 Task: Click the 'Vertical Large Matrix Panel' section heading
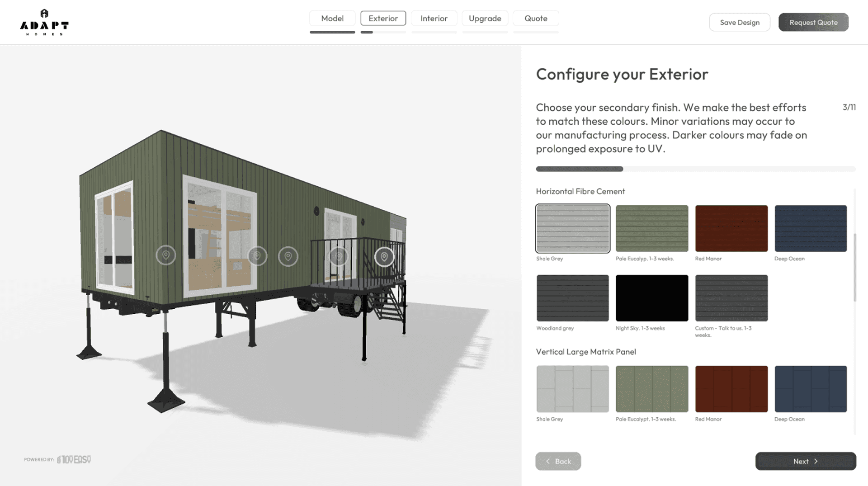click(586, 352)
